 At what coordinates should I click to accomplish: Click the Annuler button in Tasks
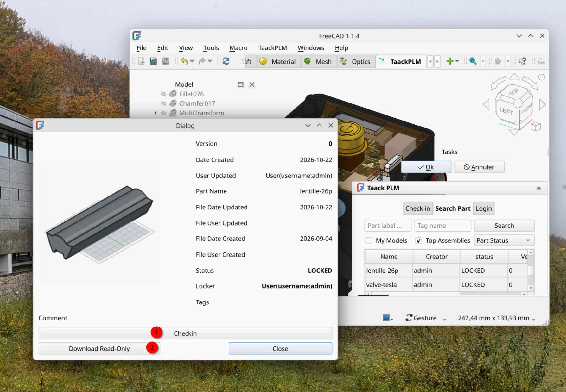[479, 167]
